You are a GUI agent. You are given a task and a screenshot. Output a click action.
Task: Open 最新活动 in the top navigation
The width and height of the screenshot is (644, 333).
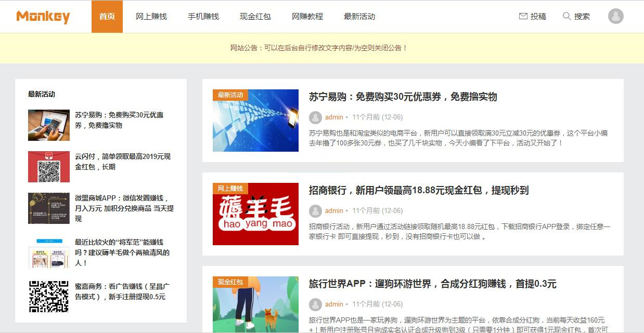click(x=359, y=17)
